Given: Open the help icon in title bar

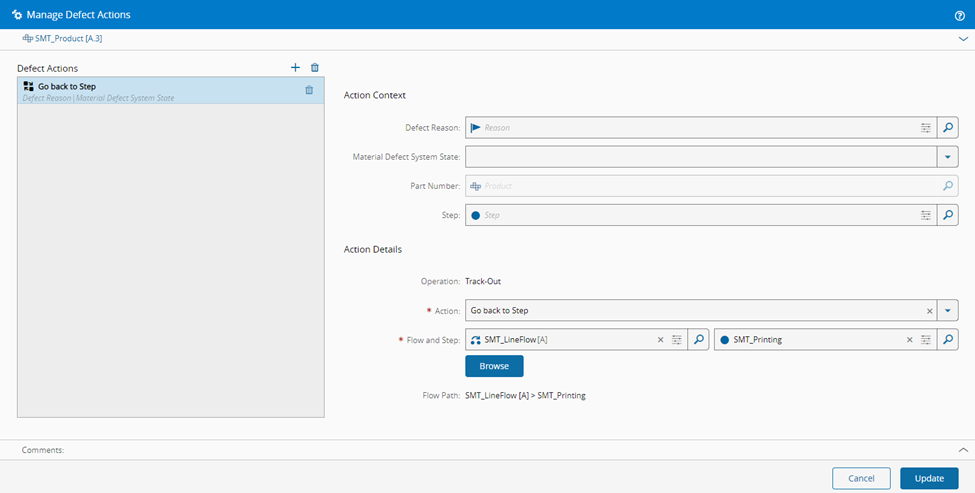Looking at the screenshot, I should (960, 15).
